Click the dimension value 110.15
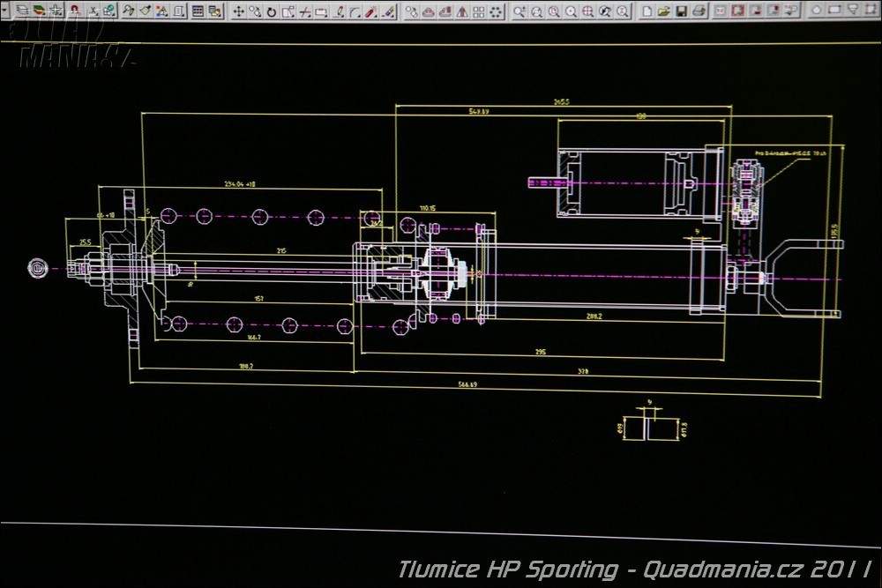The height and width of the screenshot is (588, 882). 428,208
